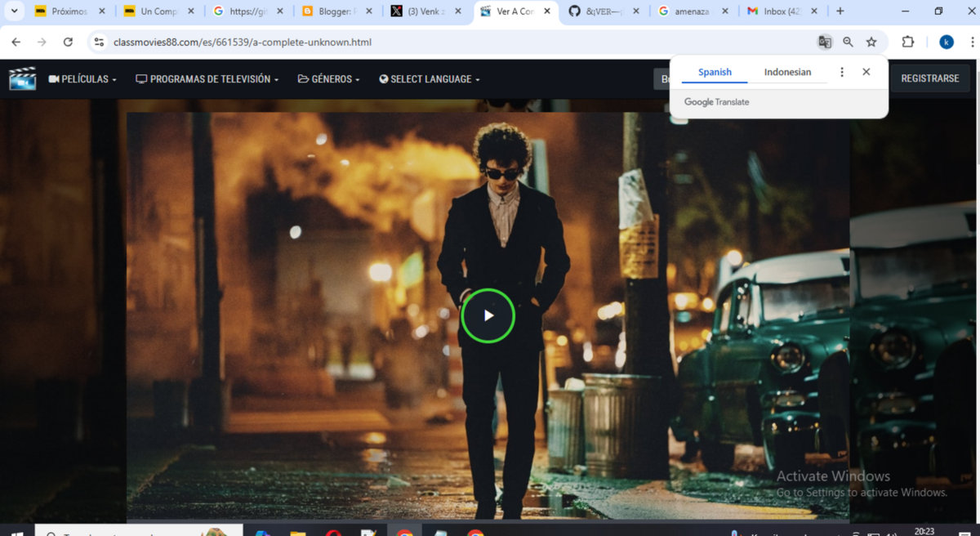Screen dimensions: 980x536
Task: Close the Google Translate popup
Action: 866,72
